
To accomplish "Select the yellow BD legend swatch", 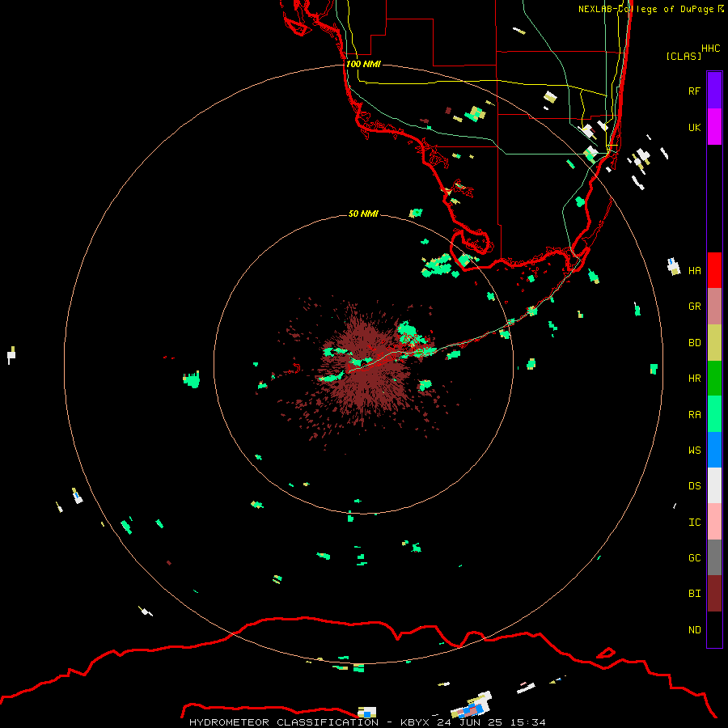I will coord(714,343).
